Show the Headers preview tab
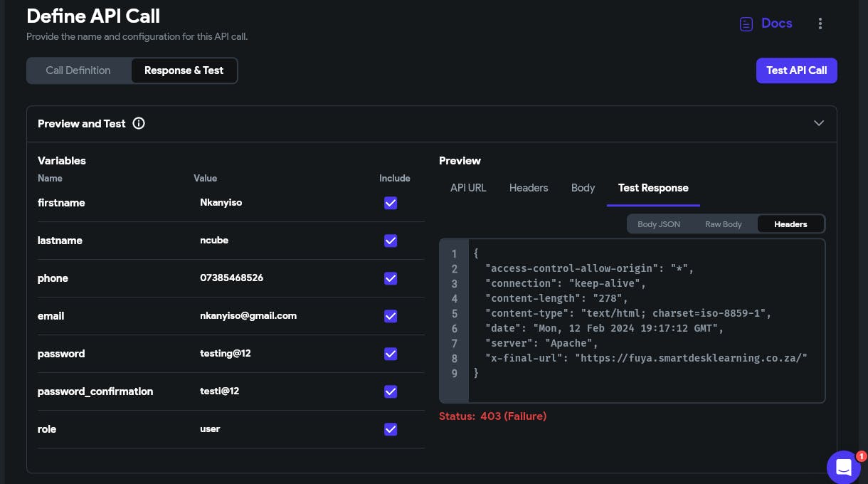This screenshot has height=484, width=868. (529, 188)
